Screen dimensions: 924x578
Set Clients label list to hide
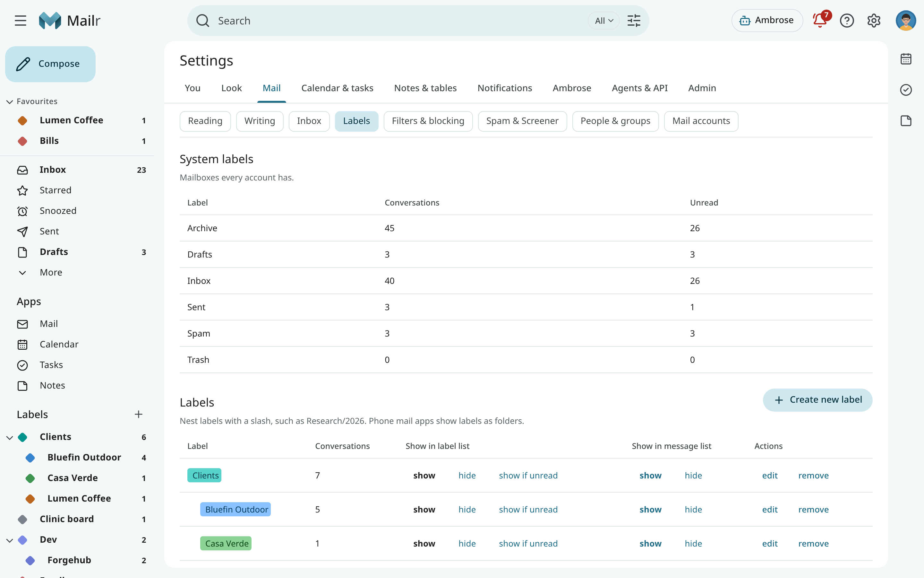click(x=467, y=476)
